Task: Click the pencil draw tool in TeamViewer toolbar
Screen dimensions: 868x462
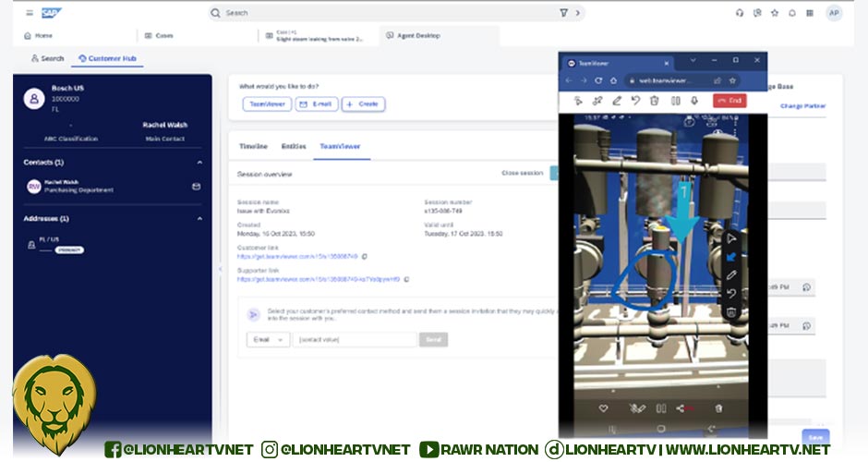Action: pyautogui.click(x=616, y=101)
